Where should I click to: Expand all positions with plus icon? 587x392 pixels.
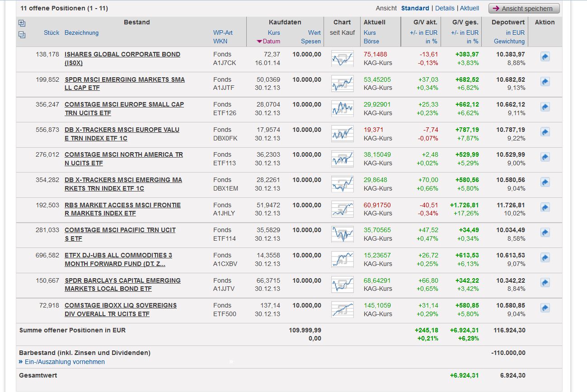click(22, 23)
